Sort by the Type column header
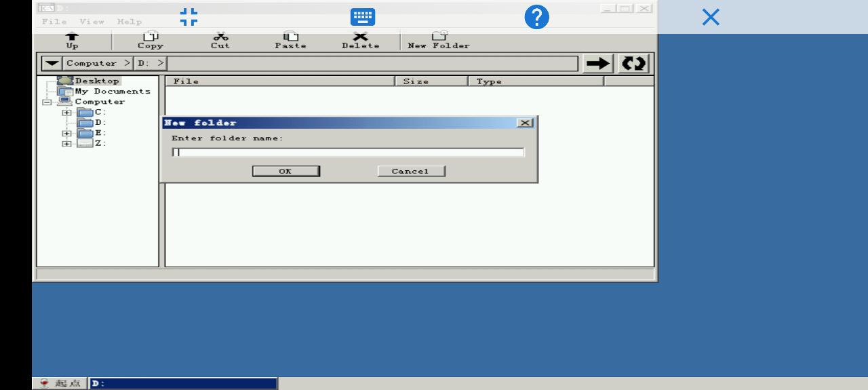This screenshot has width=868, height=390. 536,81
